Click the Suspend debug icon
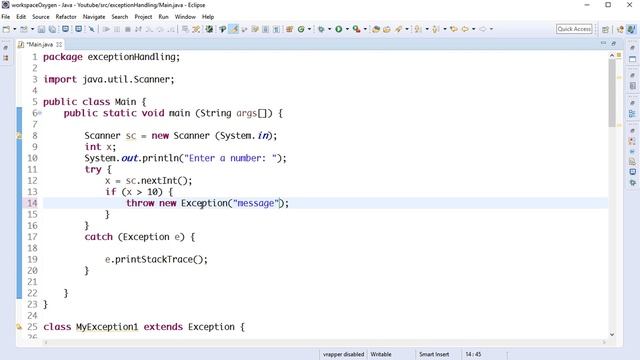640x360 pixels. [117, 29]
